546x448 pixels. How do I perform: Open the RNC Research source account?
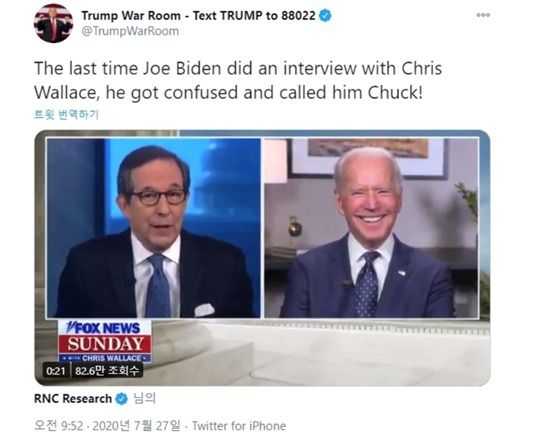(73, 399)
